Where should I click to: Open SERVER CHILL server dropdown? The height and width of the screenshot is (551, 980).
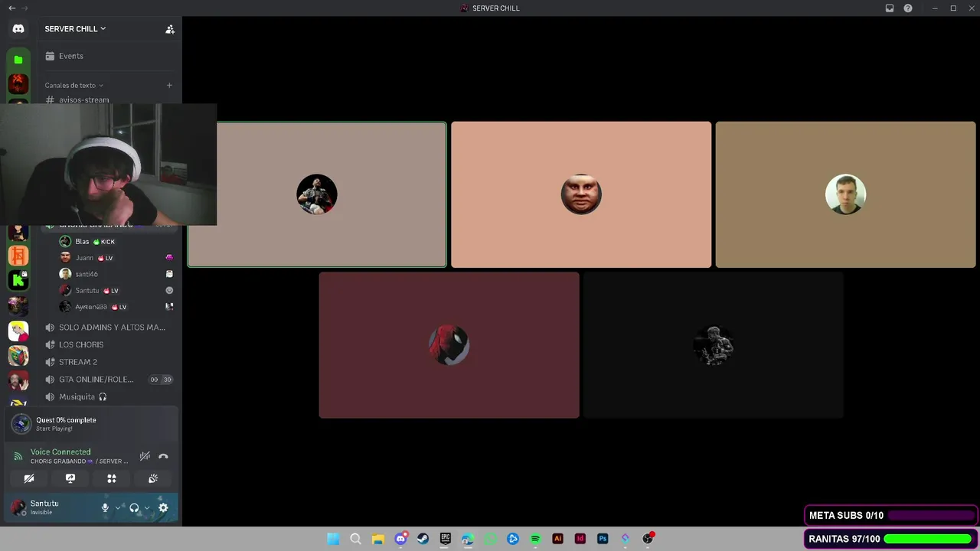[75, 29]
